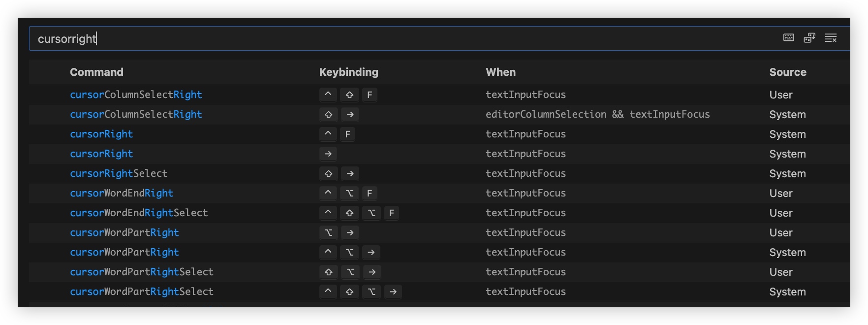Click Control+Option+F keybinding of cursorWordEndRight
The height and width of the screenshot is (325, 868).
click(x=348, y=193)
